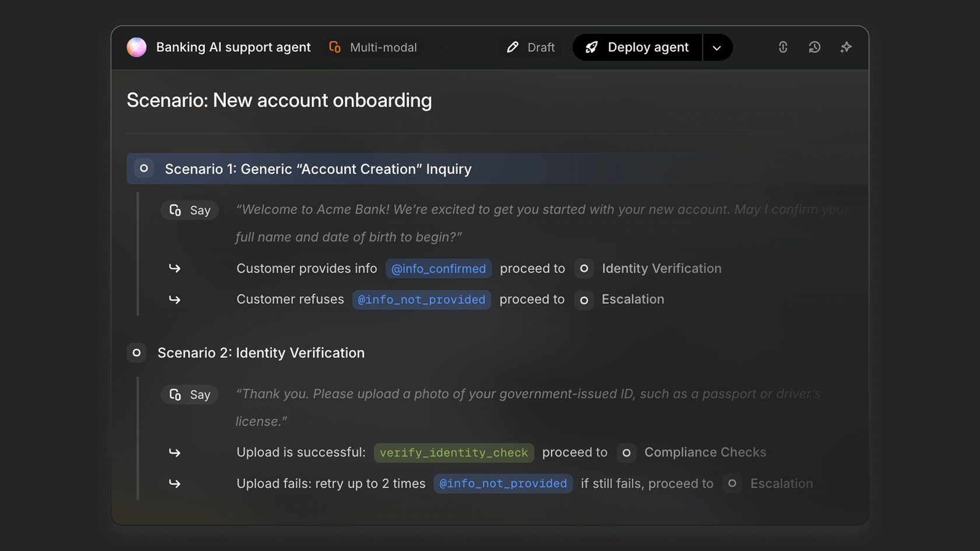Open version history with the clock icon
The width and height of the screenshot is (980, 551).
pyautogui.click(x=814, y=47)
